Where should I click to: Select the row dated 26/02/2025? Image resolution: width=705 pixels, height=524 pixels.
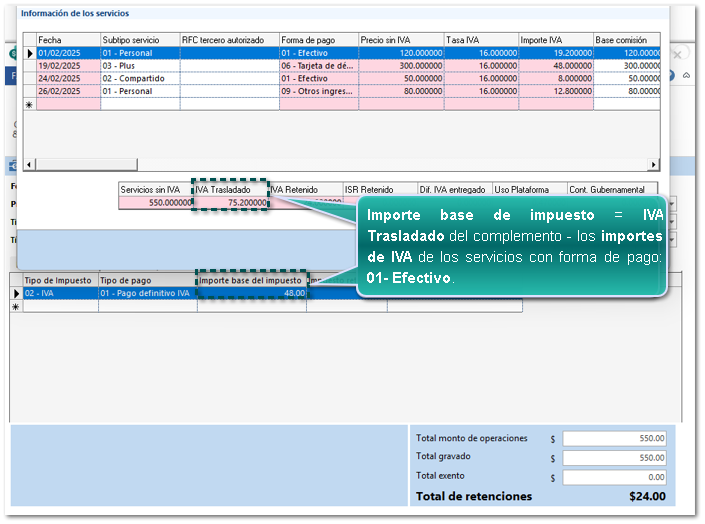pos(67,91)
